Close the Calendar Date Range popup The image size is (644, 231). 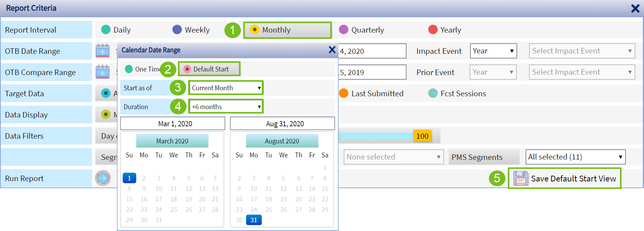click(x=332, y=50)
